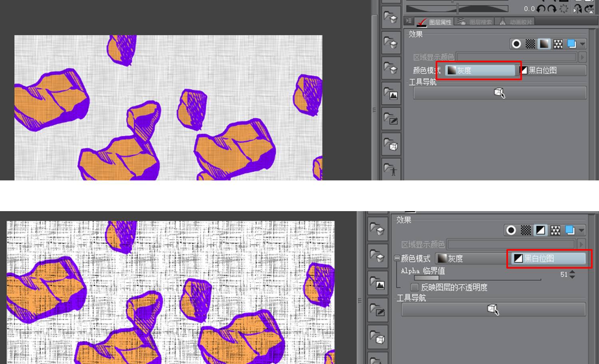Toggle black-white Expression color icon in lower panel
The image size is (599, 364).
point(541,230)
